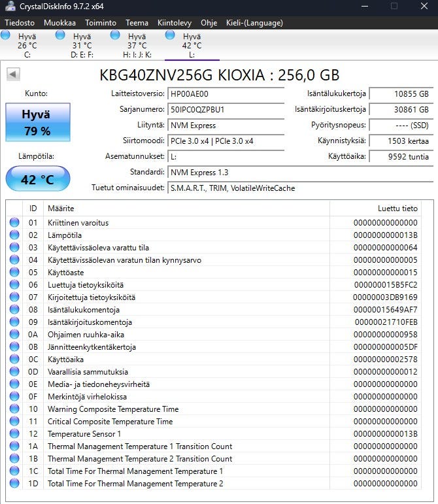Click the previous disk arrow button
The width and height of the screenshot is (438, 504).
point(13,75)
